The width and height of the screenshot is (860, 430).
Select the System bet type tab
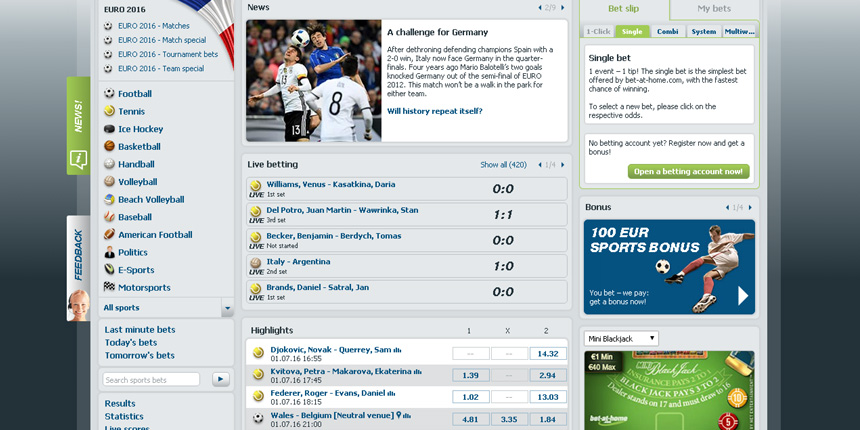(x=704, y=31)
